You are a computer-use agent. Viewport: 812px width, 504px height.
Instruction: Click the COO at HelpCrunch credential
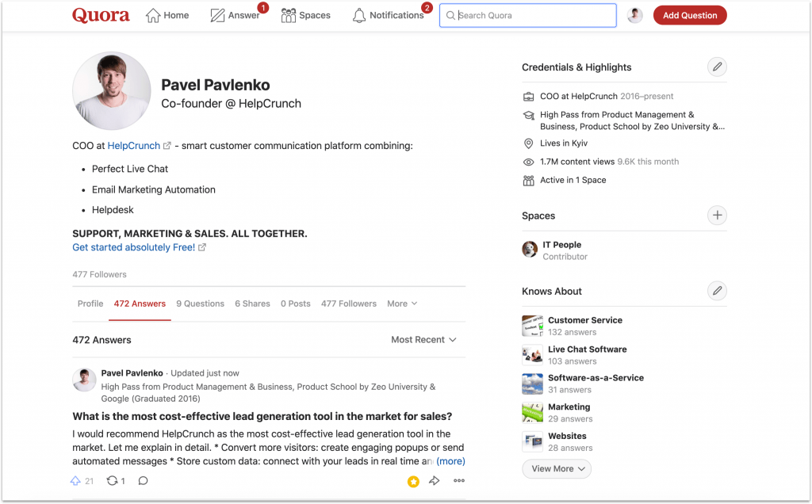579,96
